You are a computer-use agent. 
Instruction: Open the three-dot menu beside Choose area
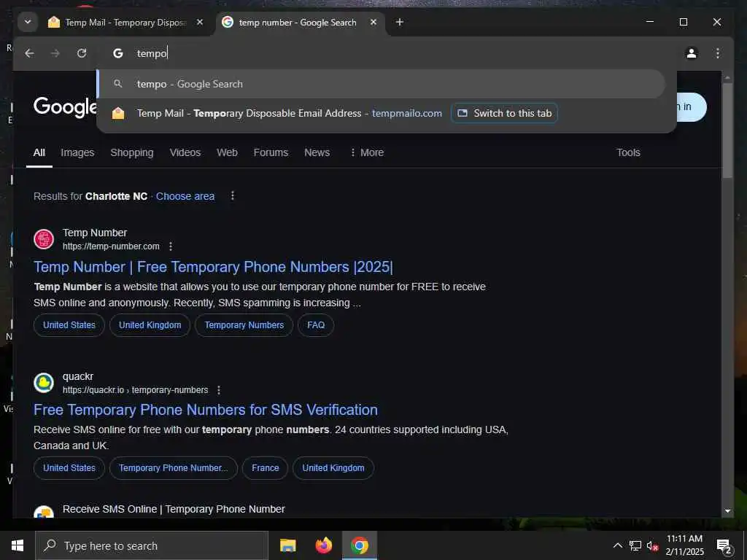(x=233, y=195)
